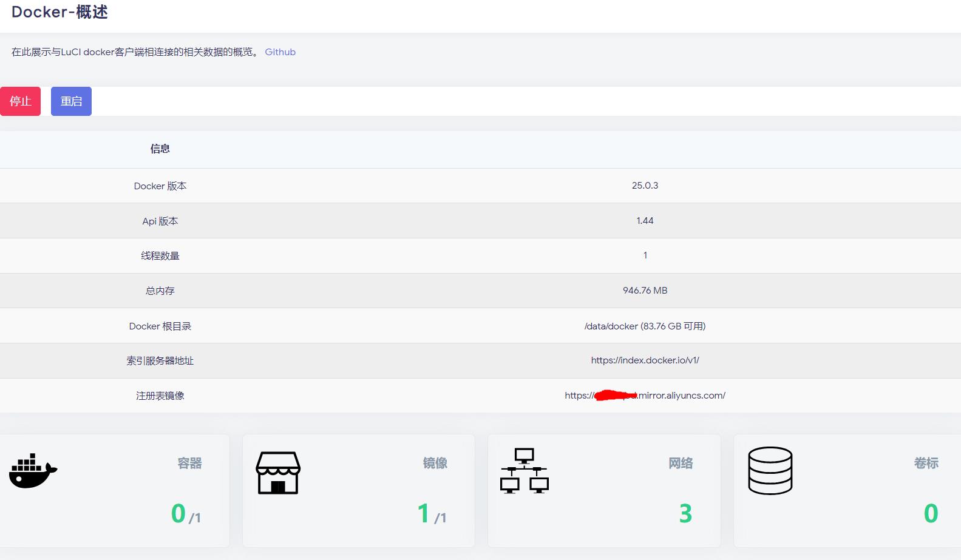
Task: Click the version value 25.0.3
Action: pos(645,186)
